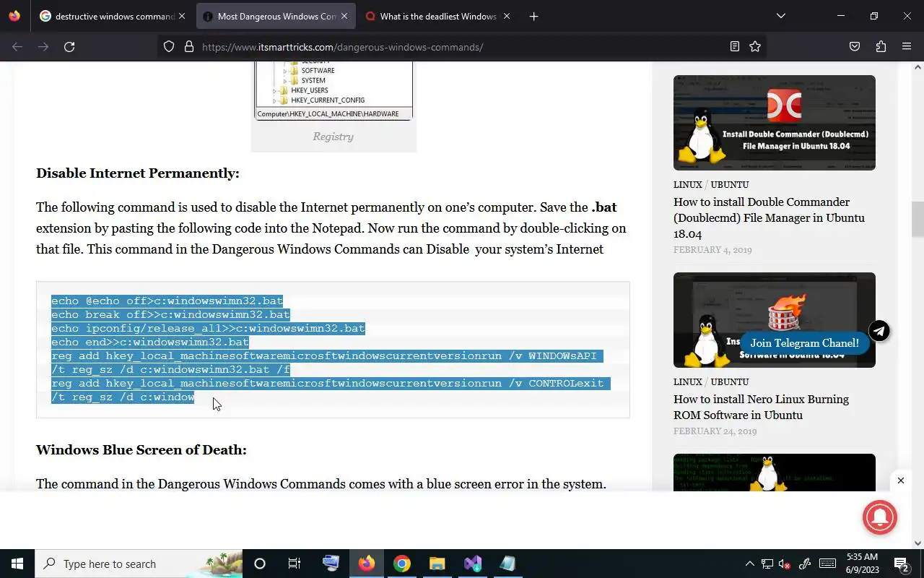Save page to Pocket
Screen dimensions: 924x578
click(855, 47)
